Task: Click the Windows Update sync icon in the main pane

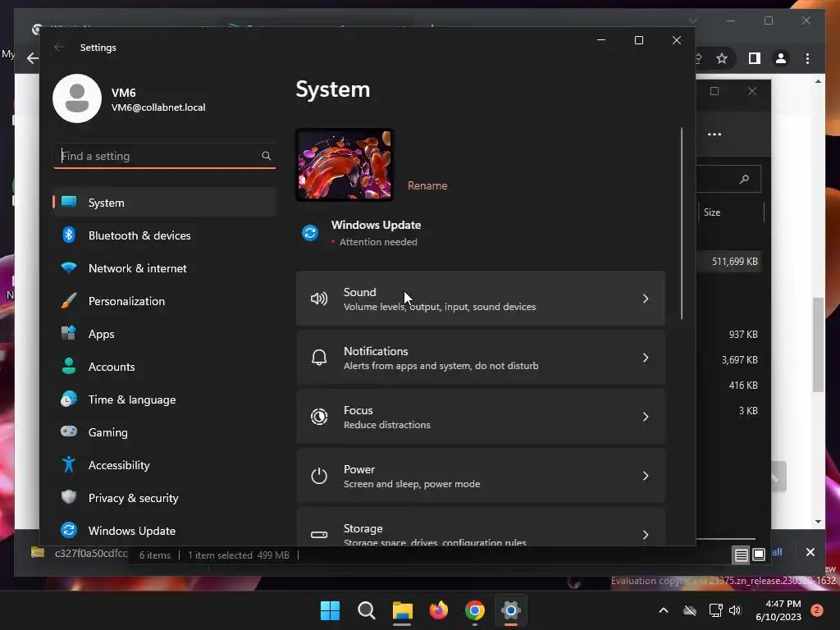Action: point(310,233)
